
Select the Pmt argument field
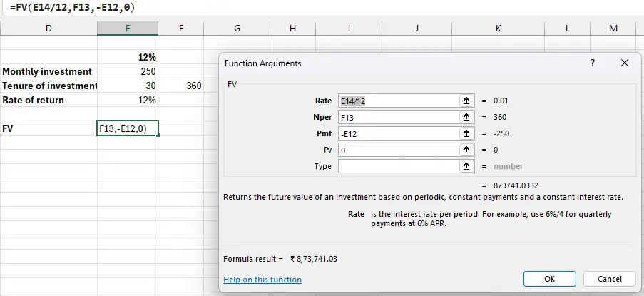pyautogui.click(x=397, y=134)
